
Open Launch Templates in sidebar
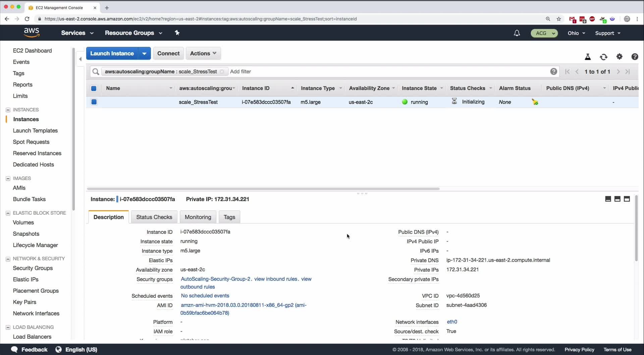point(35,131)
